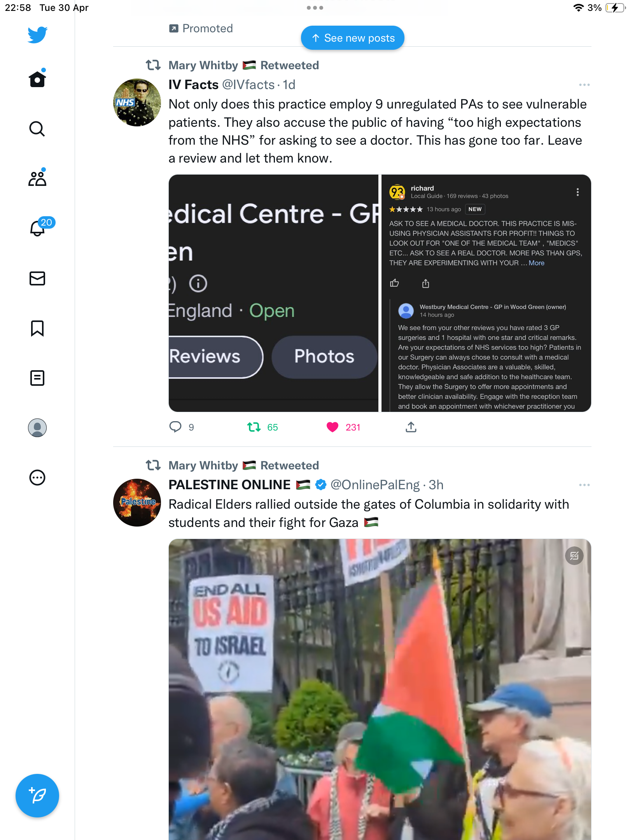This screenshot has height=840, width=630.
Task: Open the profile avatar in sidebar
Action: [37, 428]
